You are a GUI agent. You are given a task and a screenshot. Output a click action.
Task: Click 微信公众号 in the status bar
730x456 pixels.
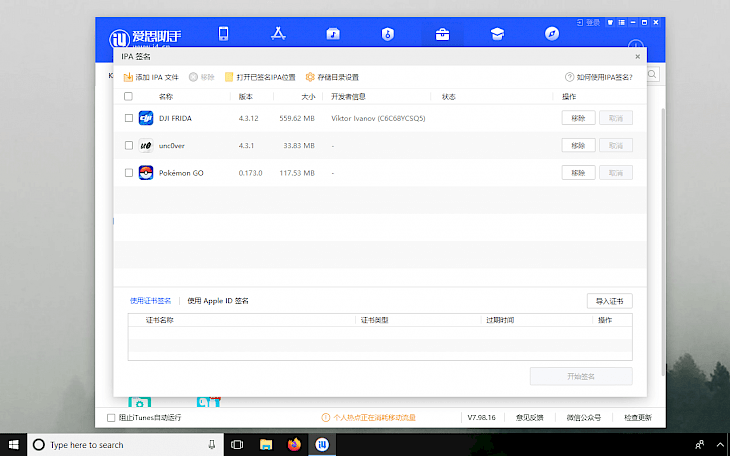[584, 417]
